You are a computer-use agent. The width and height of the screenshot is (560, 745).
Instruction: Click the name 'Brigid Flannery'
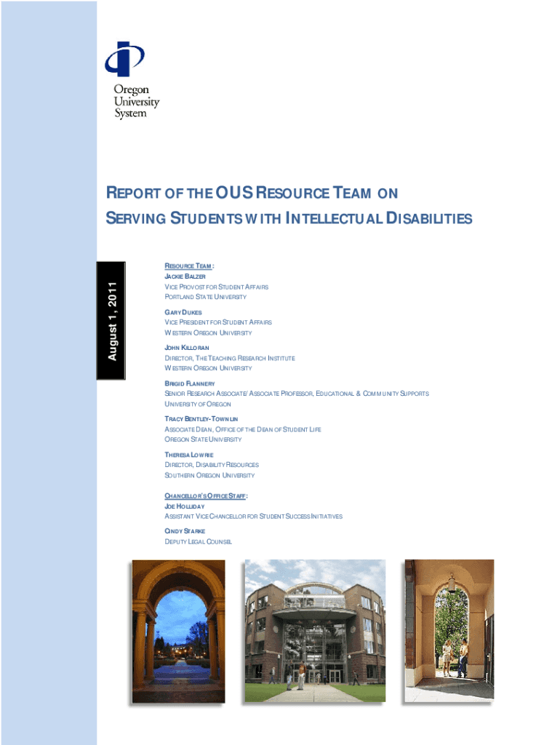coord(190,383)
